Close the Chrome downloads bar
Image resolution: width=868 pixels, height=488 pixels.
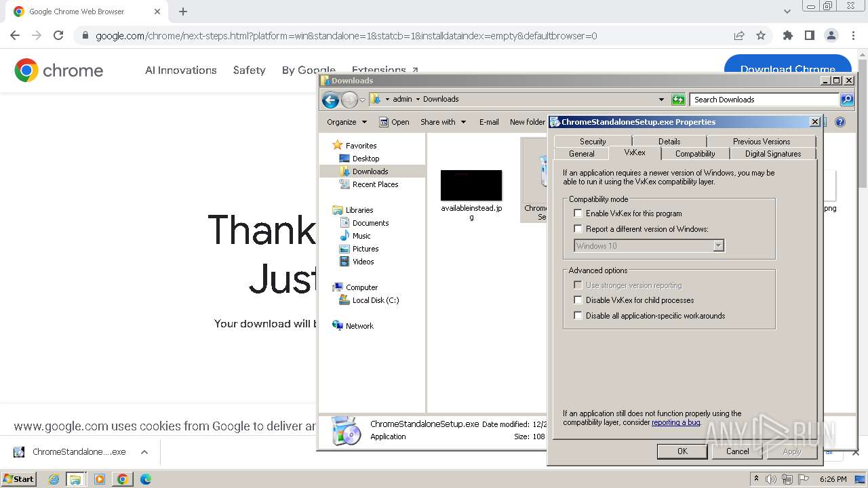pyautogui.click(x=855, y=452)
